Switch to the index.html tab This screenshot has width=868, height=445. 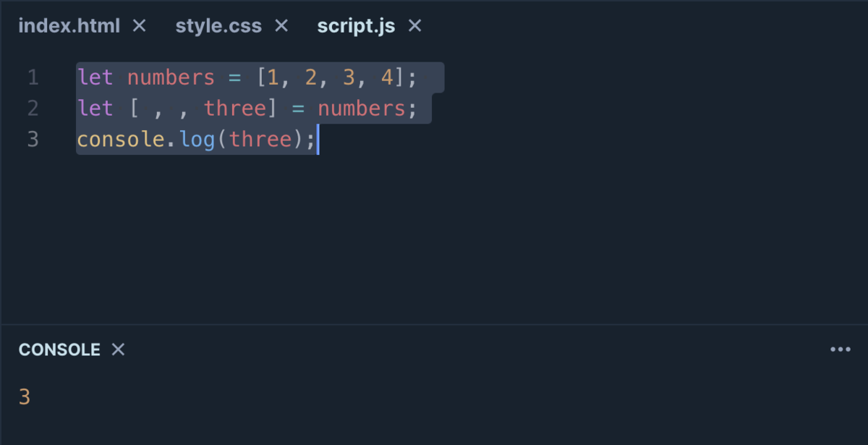click(x=69, y=25)
